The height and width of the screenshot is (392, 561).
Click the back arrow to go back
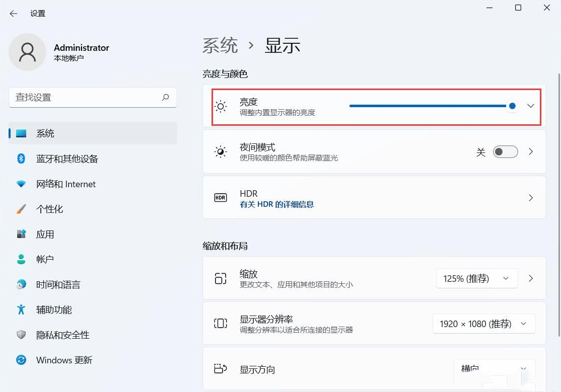tap(13, 14)
